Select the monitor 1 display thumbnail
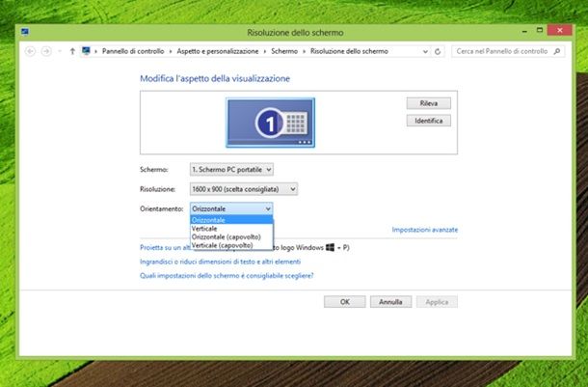The image size is (588, 387). click(270, 123)
